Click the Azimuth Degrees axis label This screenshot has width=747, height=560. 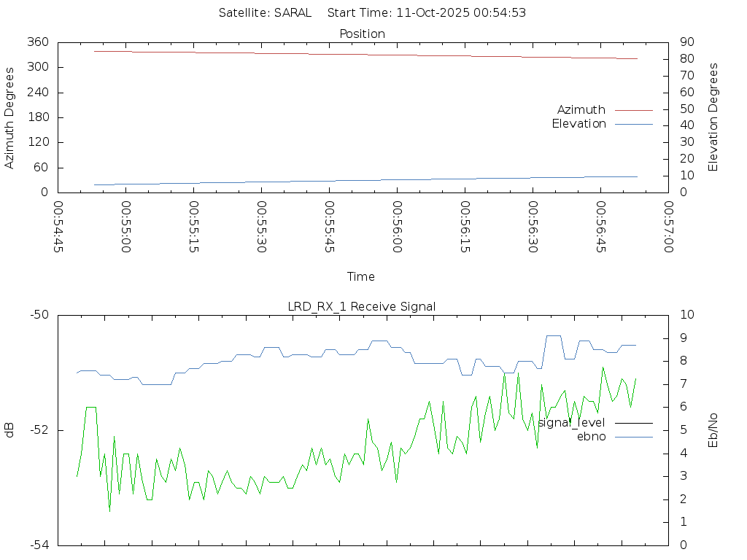tap(10, 117)
